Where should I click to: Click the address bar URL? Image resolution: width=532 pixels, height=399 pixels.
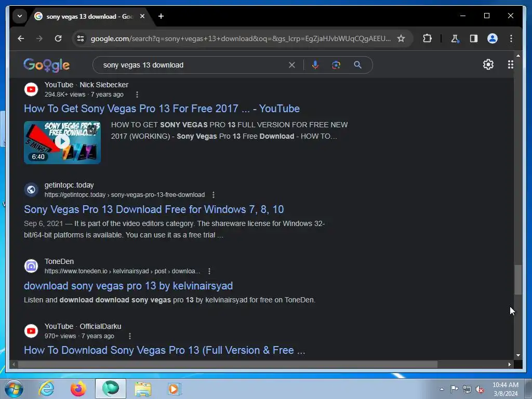(241, 38)
